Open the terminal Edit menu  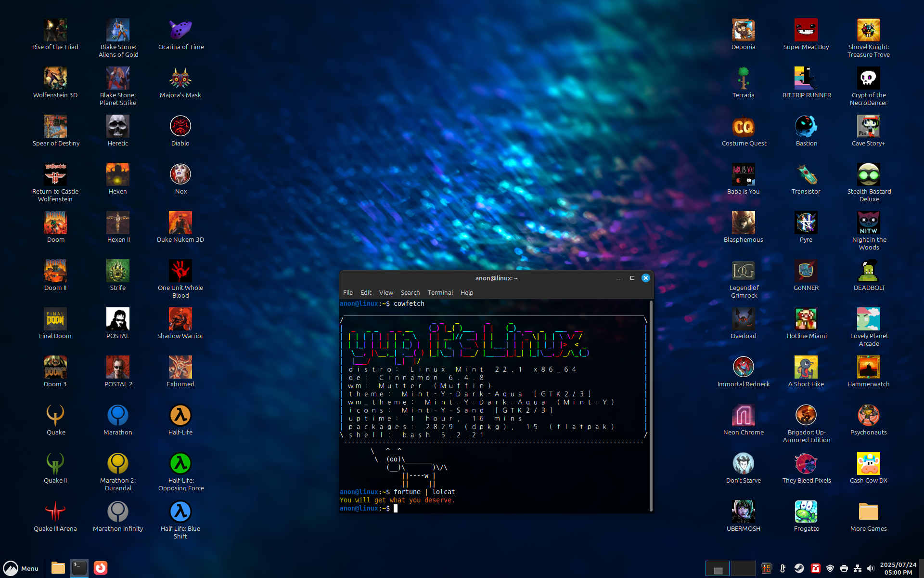tap(366, 292)
